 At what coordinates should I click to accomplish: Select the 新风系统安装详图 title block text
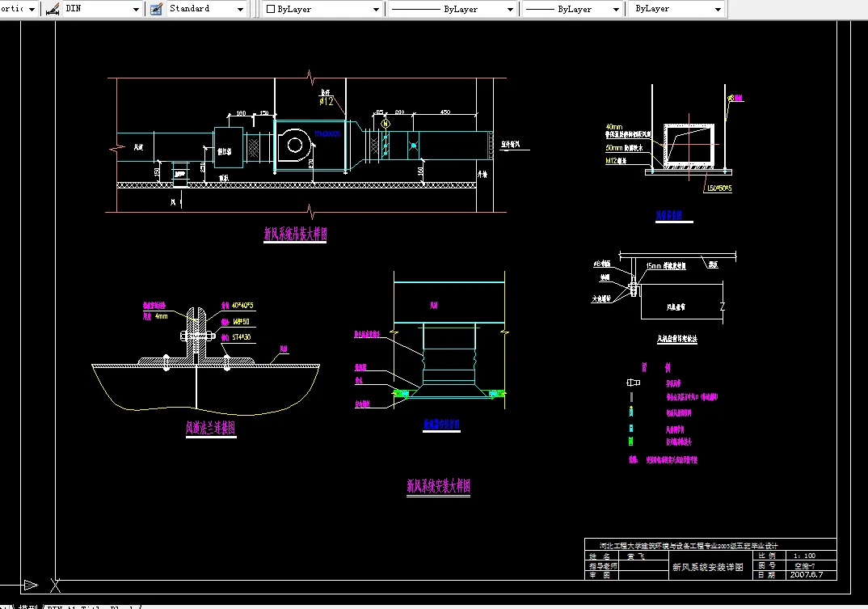[x=707, y=567]
